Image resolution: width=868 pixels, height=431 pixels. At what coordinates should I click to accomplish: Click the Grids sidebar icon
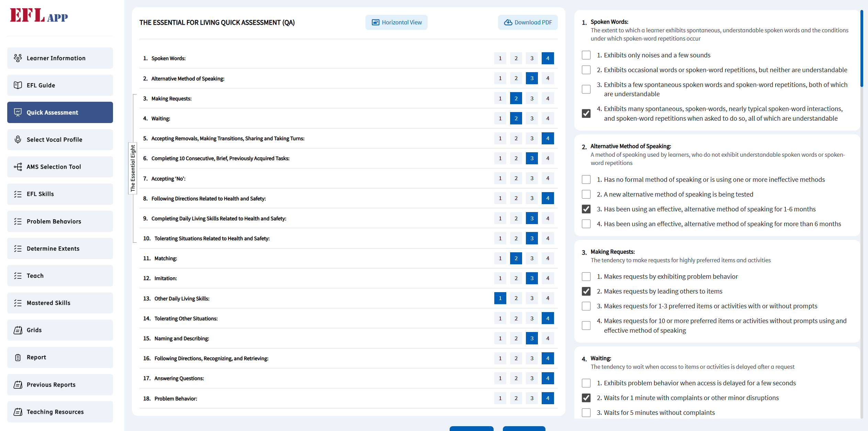tap(18, 330)
